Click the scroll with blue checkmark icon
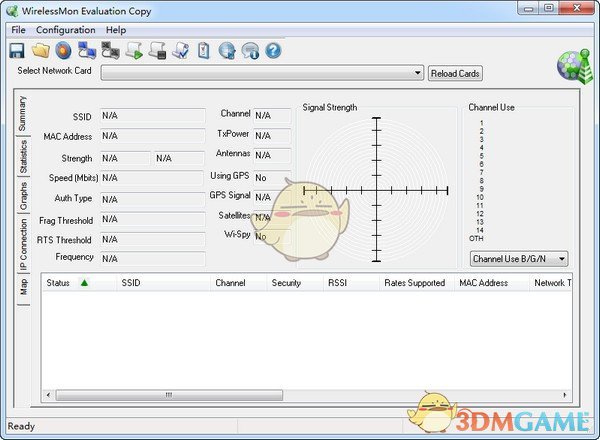600x440 pixels. click(x=181, y=51)
